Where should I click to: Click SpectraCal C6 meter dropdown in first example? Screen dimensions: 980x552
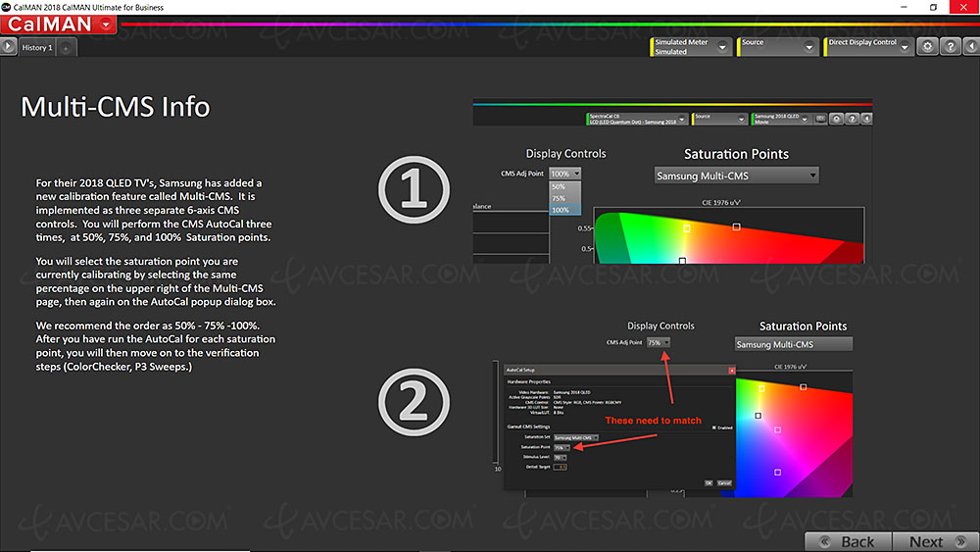[637, 119]
